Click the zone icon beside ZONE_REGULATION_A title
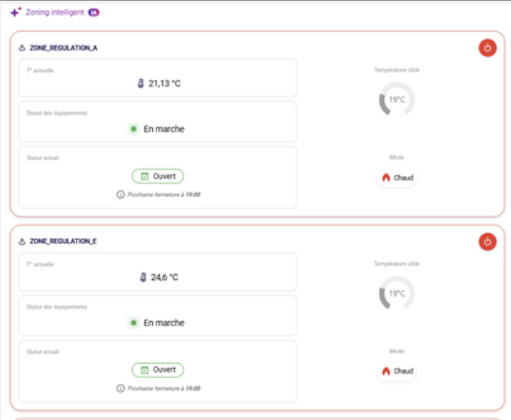This screenshot has height=420, width=511. click(22, 48)
